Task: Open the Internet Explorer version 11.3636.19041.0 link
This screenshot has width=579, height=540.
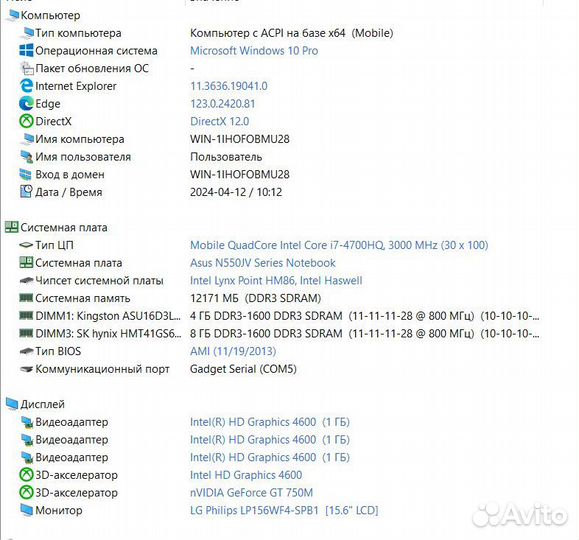Action: coord(229,86)
